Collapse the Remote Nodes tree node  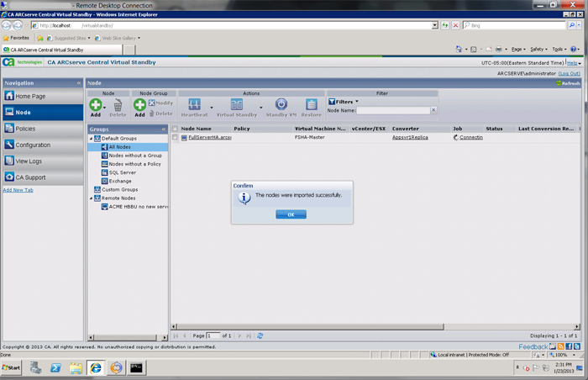[91, 198]
